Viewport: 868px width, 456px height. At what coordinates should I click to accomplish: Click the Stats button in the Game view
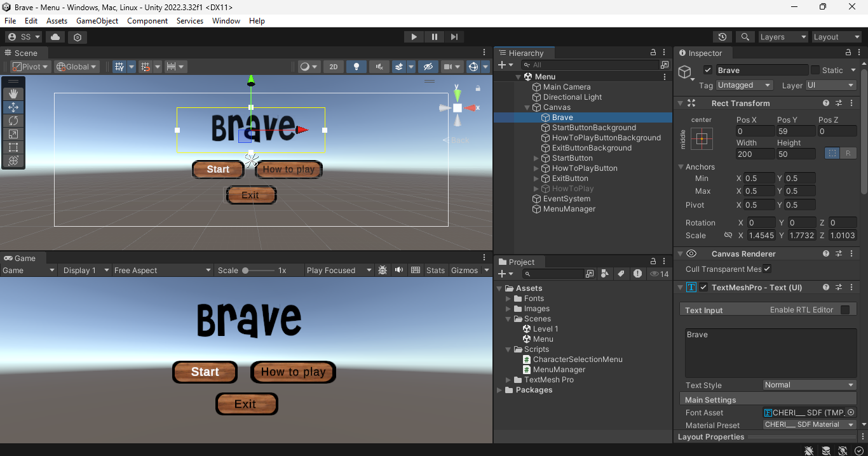(x=435, y=270)
